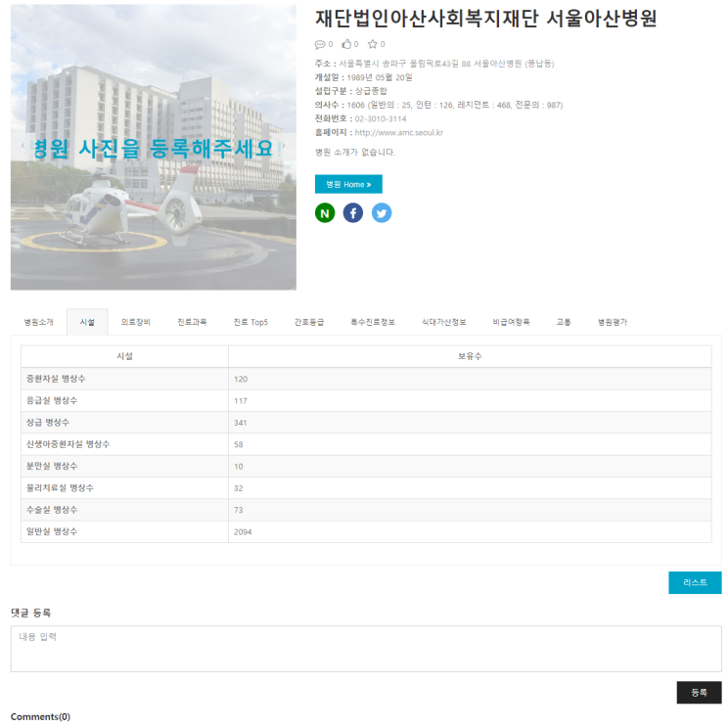
Task: Click the phone number 02-3010-3114
Action: tap(381, 118)
